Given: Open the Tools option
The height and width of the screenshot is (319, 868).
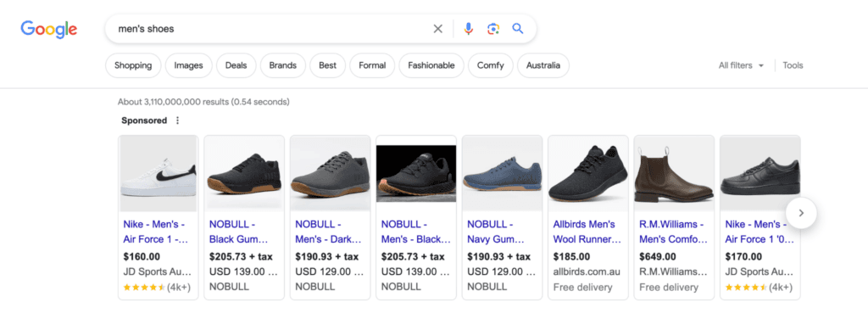Looking at the screenshot, I should [793, 65].
